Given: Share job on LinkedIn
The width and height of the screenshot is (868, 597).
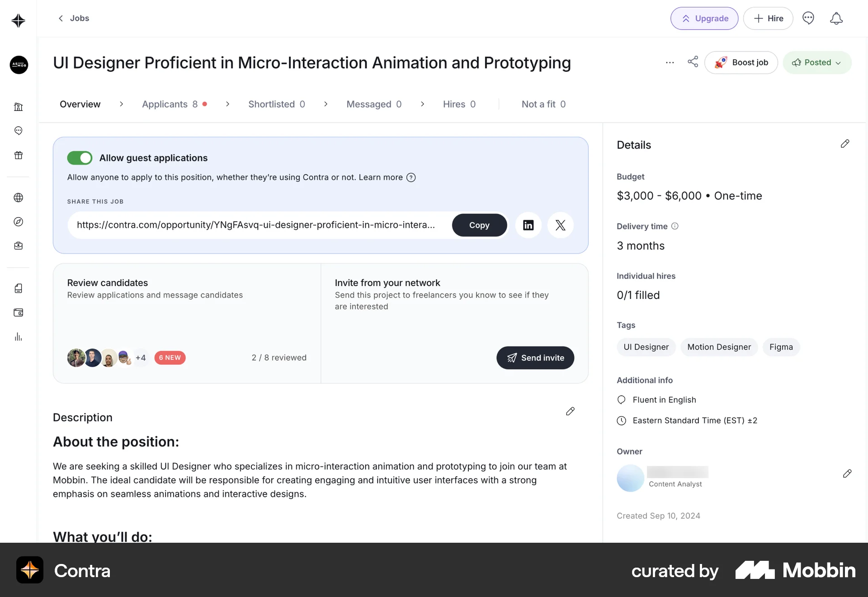Looking at the screenshot, I should [528, 225].
